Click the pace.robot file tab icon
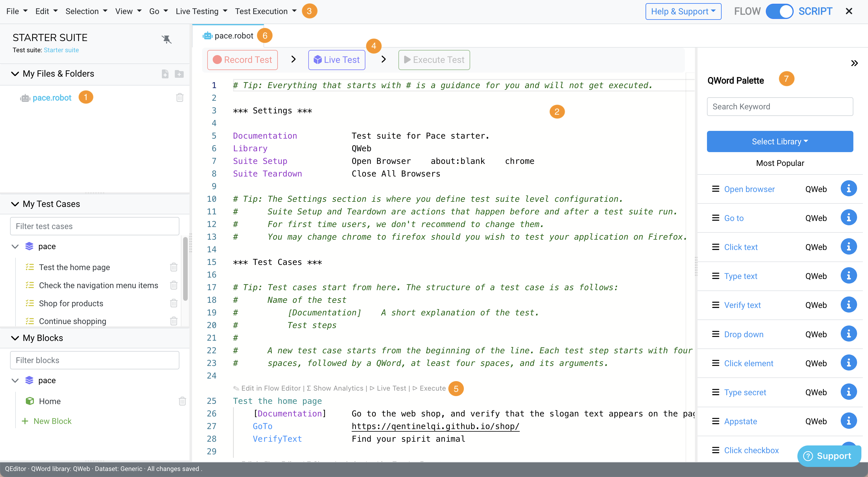 pyautogui.click(x=210, y=35)
